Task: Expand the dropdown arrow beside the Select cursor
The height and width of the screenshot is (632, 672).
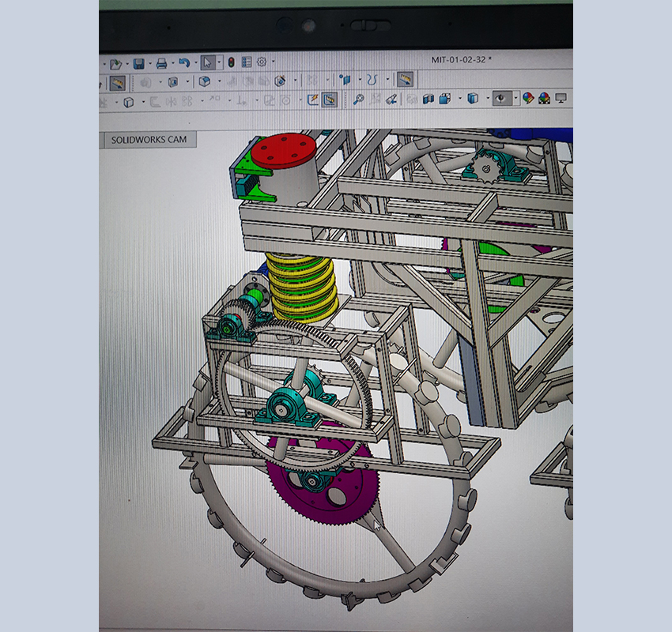Action: (219, 62)
